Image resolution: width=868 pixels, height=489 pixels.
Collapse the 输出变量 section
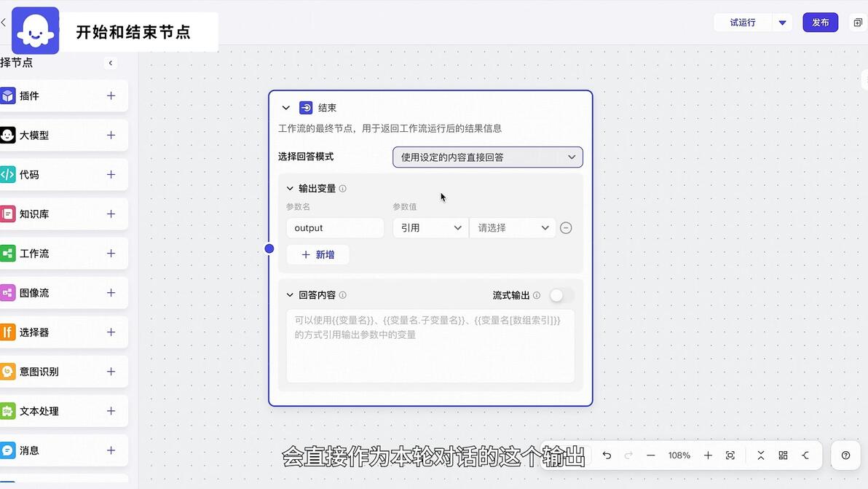(x=290, y=188)
